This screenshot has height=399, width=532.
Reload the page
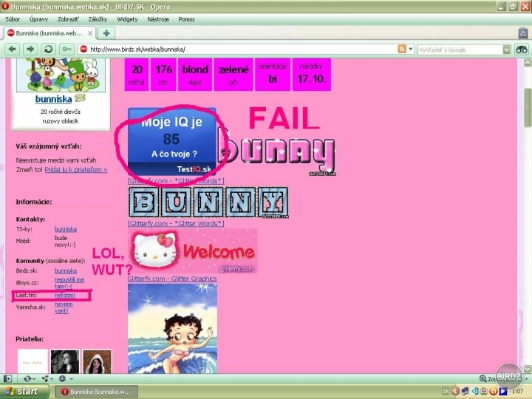[49, 50]
